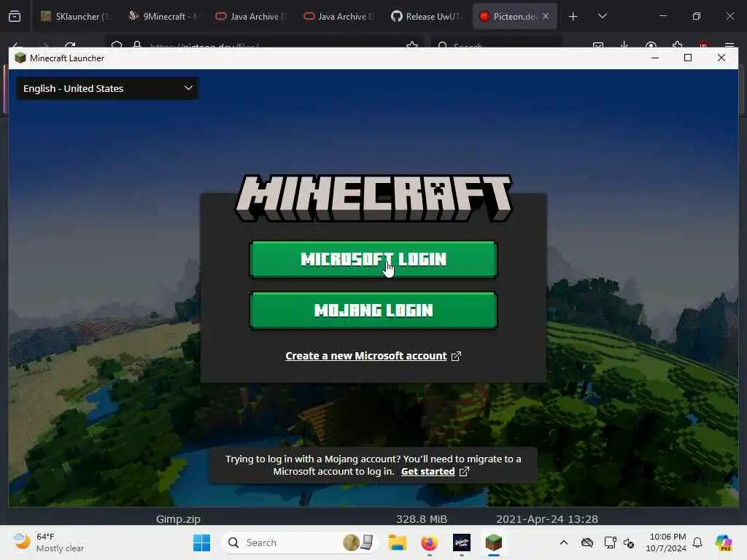747x560 pixels.
Task: Click the Minecraft logo in launcher
Action: (x=373, y=198)
